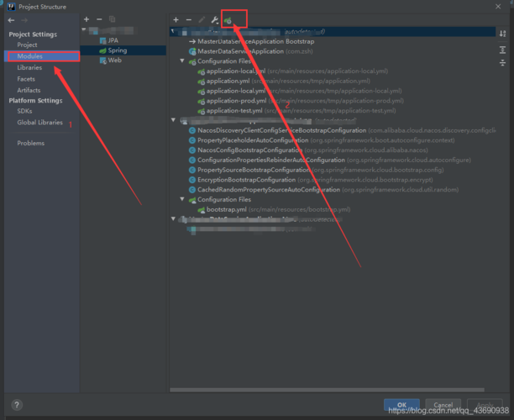Select the Spring facet in module tree
Image resolution: width=514 pixels, height=420 pixels.
point(117,50)
